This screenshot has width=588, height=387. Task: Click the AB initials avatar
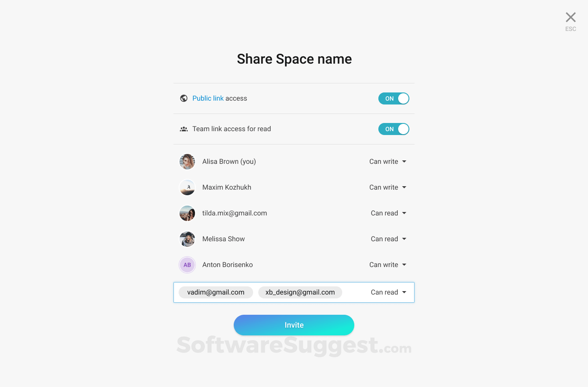[x=187, y=265]
